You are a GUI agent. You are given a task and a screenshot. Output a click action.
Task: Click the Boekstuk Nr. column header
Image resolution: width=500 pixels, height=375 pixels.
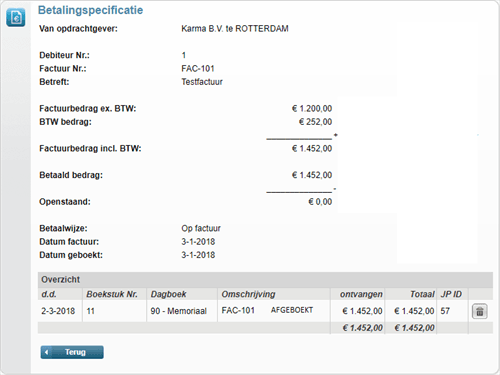point(112,294)
